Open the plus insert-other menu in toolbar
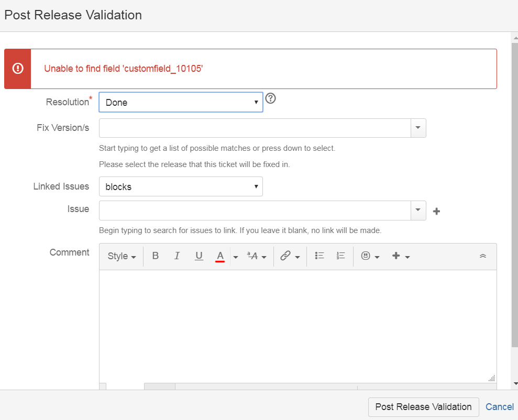This screenshot has width=518, height=420. (401, 256)
